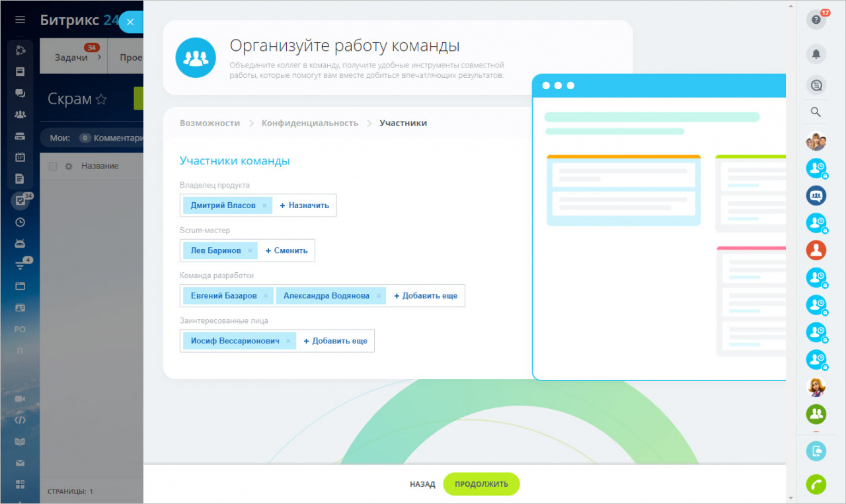846x504 pixels.
Task: Open calendar icon in left sidebar
Action: click(20, 157)
